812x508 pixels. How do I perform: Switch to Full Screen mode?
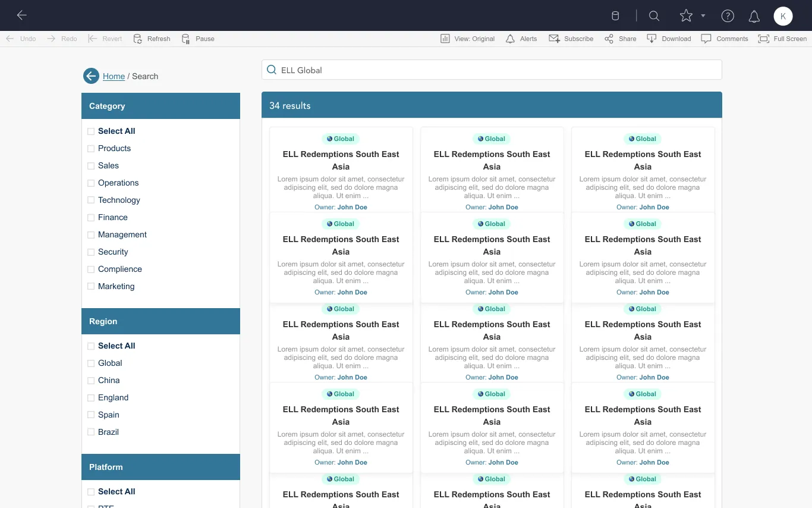[x=782, y=39]
